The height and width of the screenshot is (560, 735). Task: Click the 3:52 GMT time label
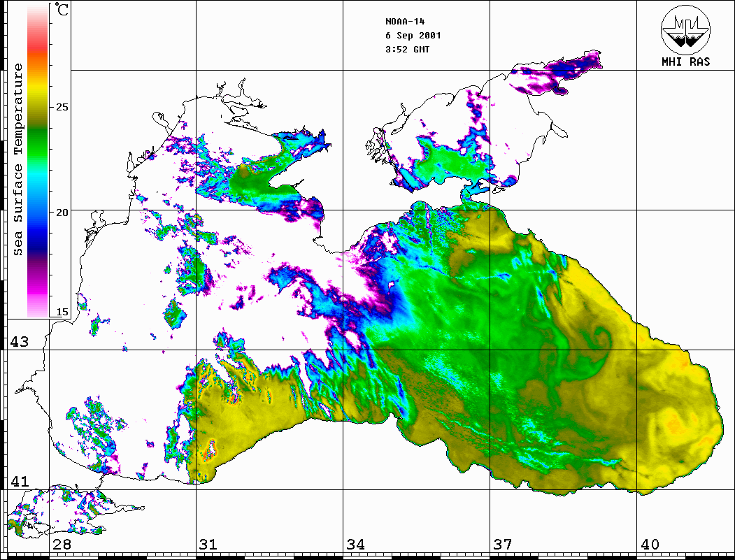[407, 50]
